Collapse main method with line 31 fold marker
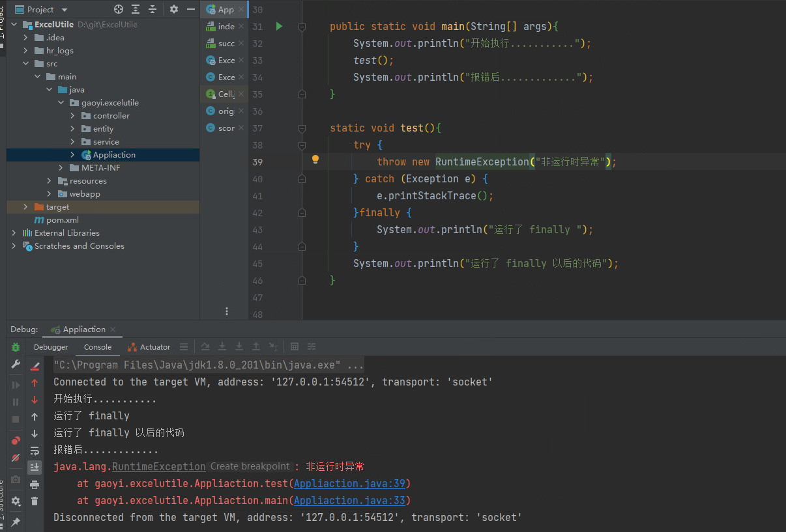The image size is (786, 532). (x=302, y=27)
